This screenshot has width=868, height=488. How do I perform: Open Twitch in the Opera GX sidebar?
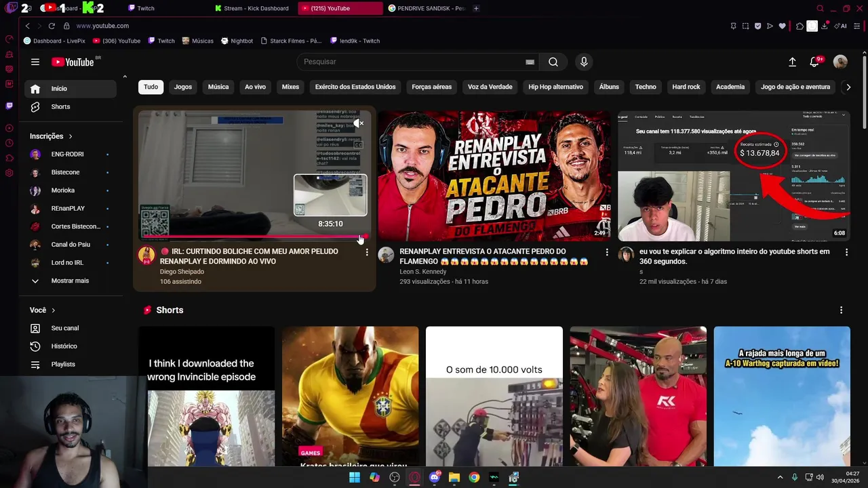point(9,106)
